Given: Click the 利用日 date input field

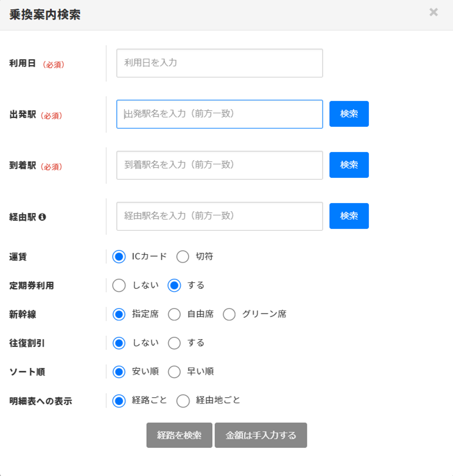Looking at the screenshot, I should pyautogui.click(x=219, y=63).
